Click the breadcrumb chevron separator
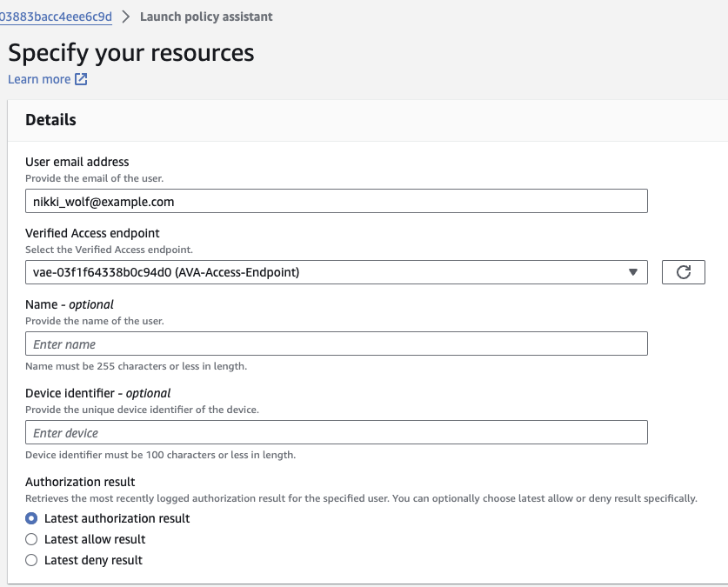728x587 pixels. pyautogui.click(x=124, y=16)
